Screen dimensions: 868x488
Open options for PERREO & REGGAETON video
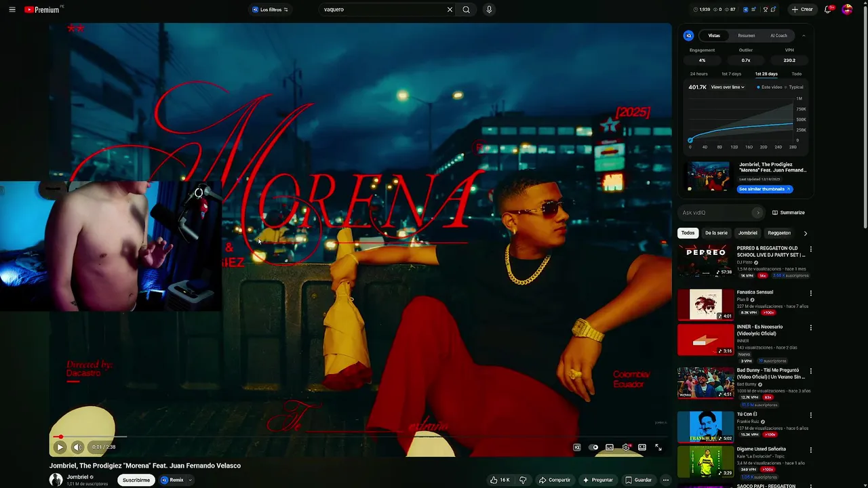pos(810,249)
